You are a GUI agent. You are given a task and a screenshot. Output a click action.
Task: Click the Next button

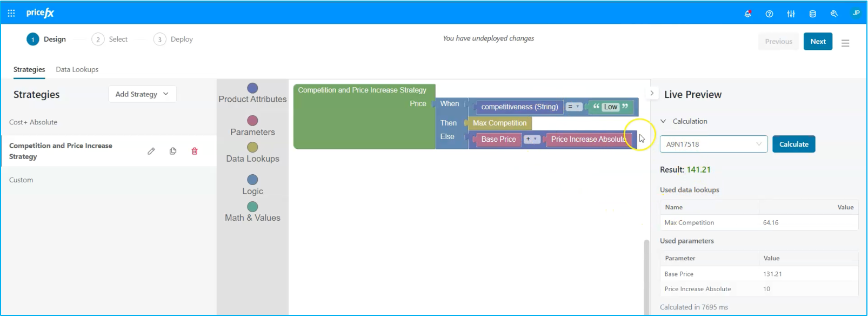pyautogui.click(x=818, y=42)
